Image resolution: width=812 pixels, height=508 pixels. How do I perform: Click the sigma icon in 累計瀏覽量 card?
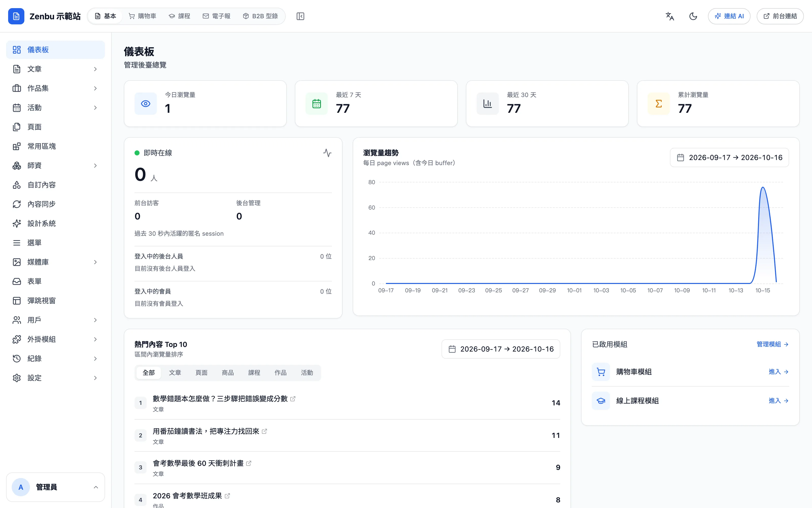pyautogui.click(x=659, y=103)
